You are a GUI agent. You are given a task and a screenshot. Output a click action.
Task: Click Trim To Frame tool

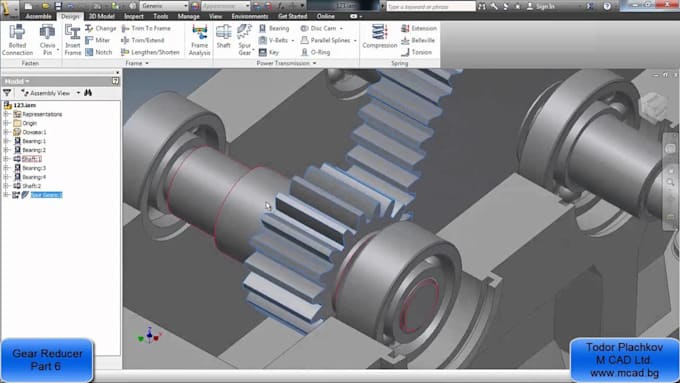[146, 28]
